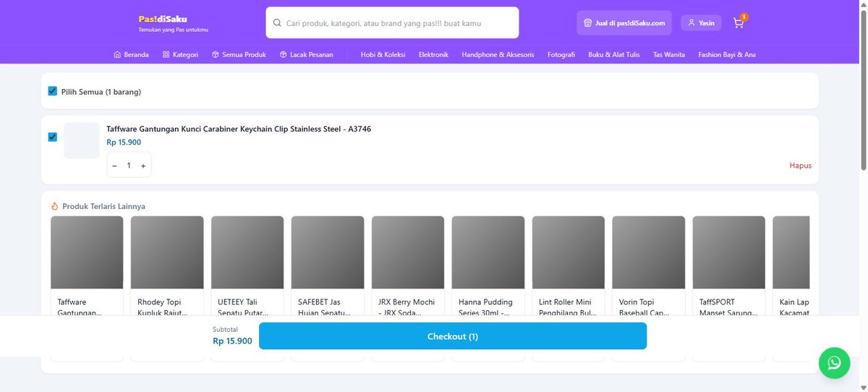
Task: Click the Produk Terlaris Lainnya heading
Action: click(103, 206)
